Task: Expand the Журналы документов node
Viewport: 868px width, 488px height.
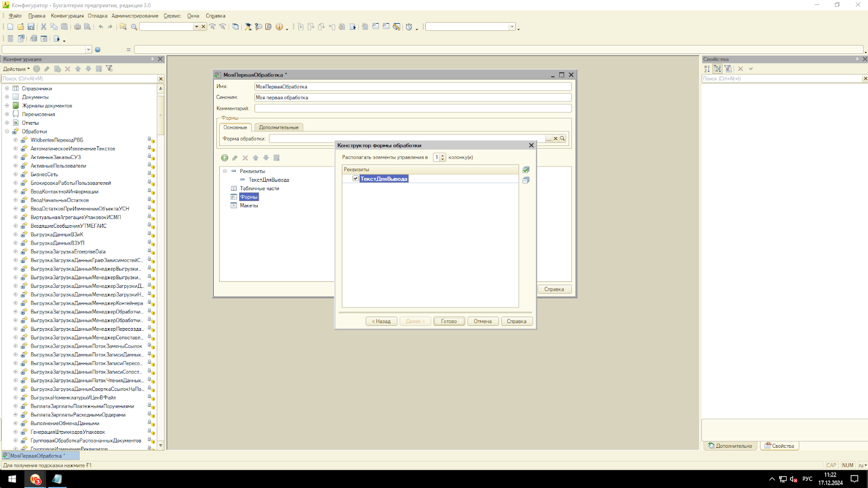Action: [x=7, y=106]
